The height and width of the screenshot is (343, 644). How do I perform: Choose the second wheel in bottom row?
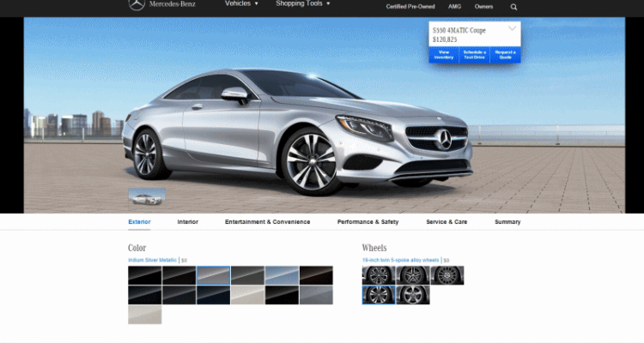pyautogui.click(x=413, y=295)
